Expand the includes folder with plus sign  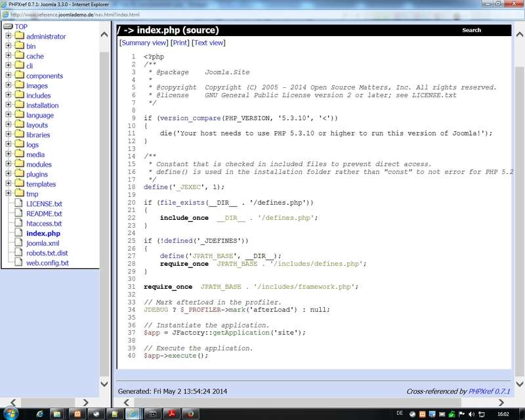click(9, 96)
